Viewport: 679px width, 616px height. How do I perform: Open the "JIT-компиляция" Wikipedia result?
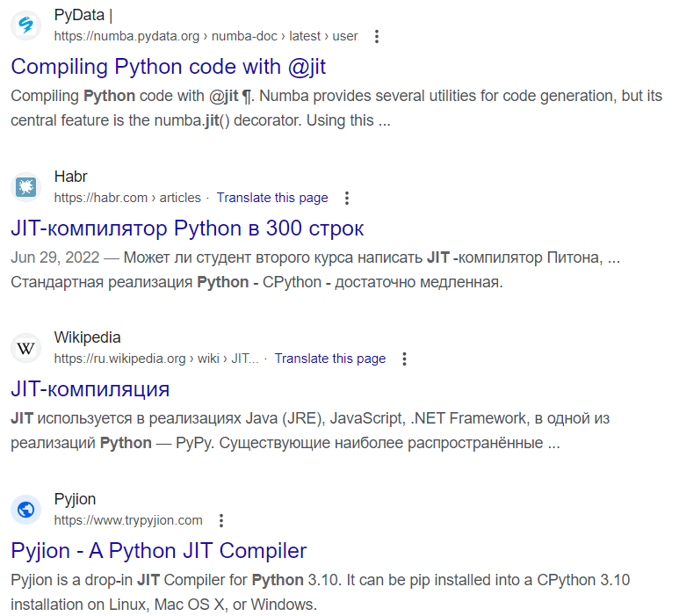click(x=90, y=389)
